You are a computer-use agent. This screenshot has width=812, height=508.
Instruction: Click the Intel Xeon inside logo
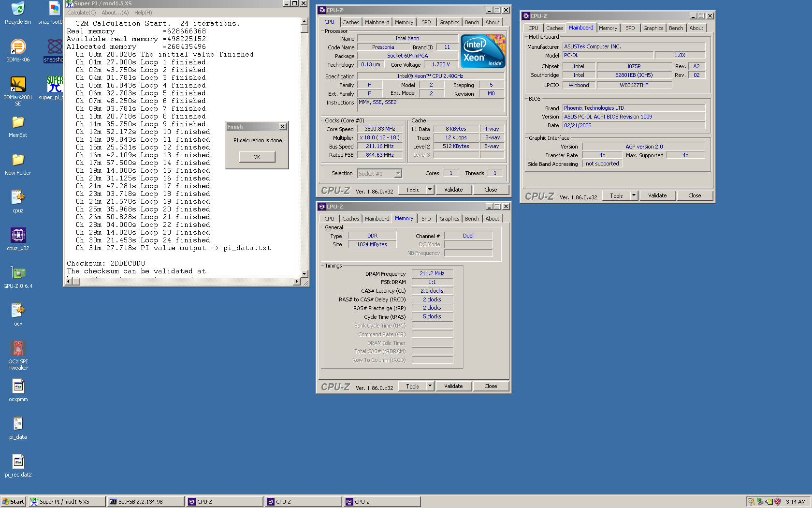coord(483,51)
